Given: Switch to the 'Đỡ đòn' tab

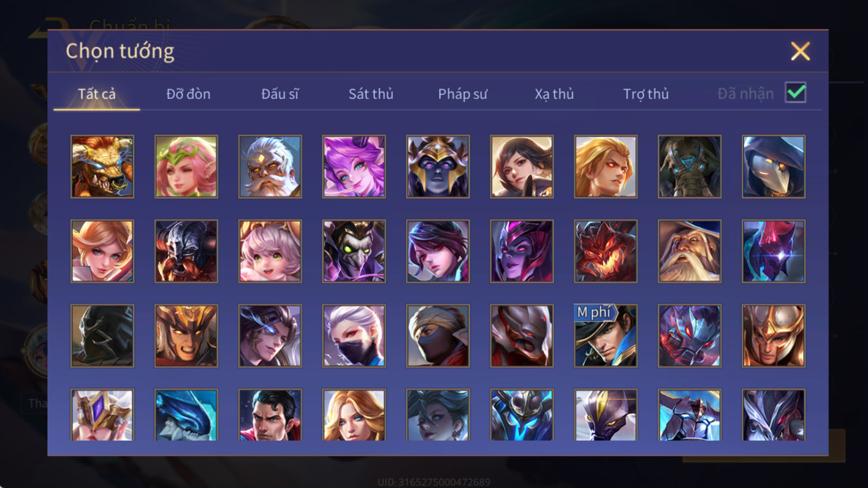Looking at the screenshot, I should pos(188,94).
